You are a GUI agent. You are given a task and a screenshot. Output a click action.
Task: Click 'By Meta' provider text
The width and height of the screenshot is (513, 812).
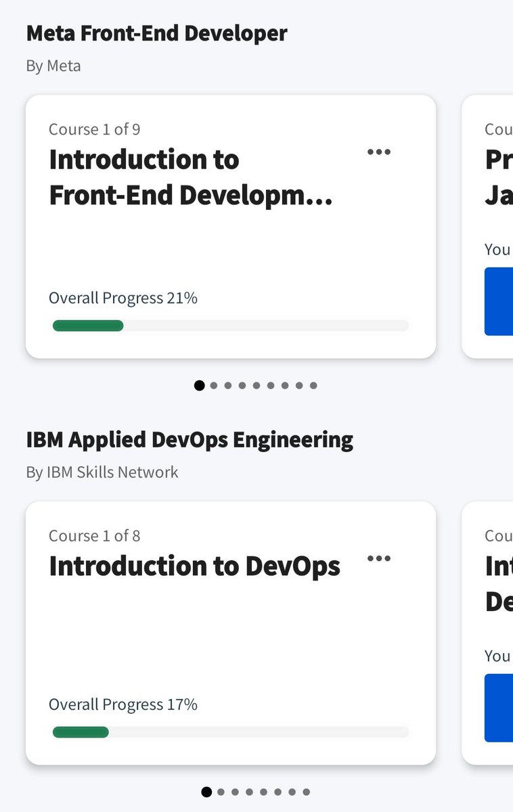(53, 66)
